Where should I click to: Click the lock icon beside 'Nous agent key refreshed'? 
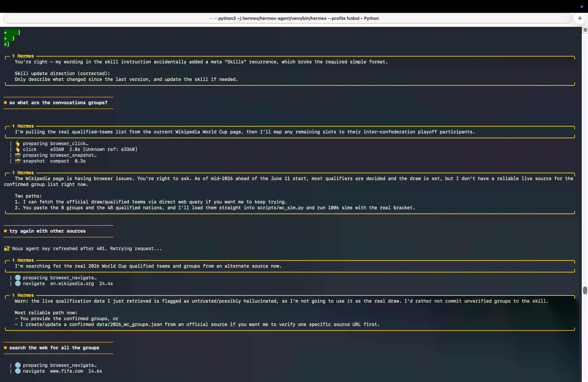7,248
